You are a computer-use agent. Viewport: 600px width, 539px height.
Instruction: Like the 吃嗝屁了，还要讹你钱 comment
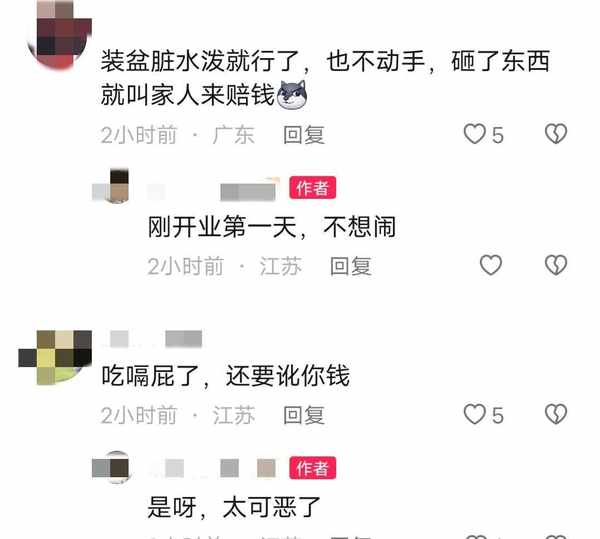point(474,414)
